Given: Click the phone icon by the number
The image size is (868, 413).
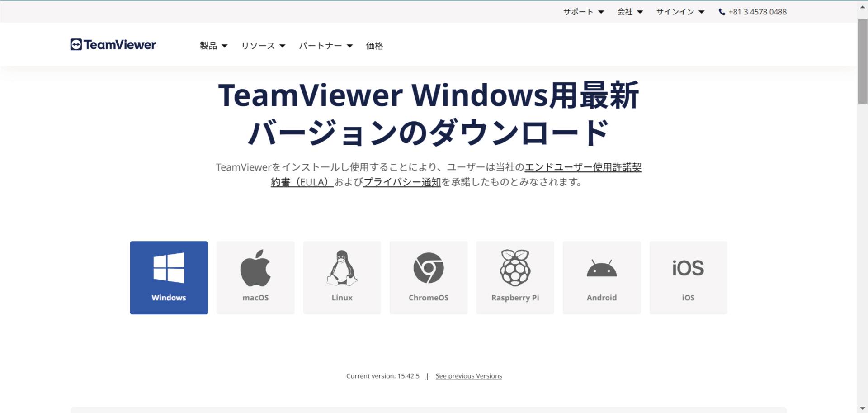Looking at the screenshot, I should 722,12.
